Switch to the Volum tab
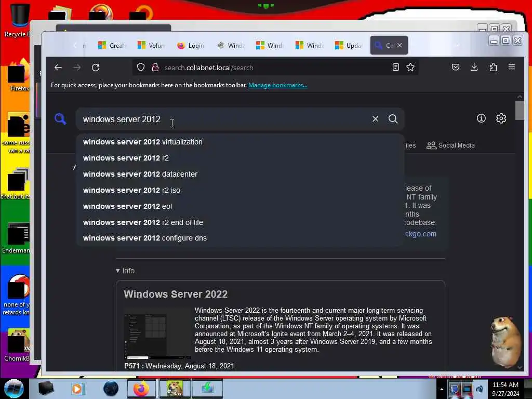 [151, 45]
